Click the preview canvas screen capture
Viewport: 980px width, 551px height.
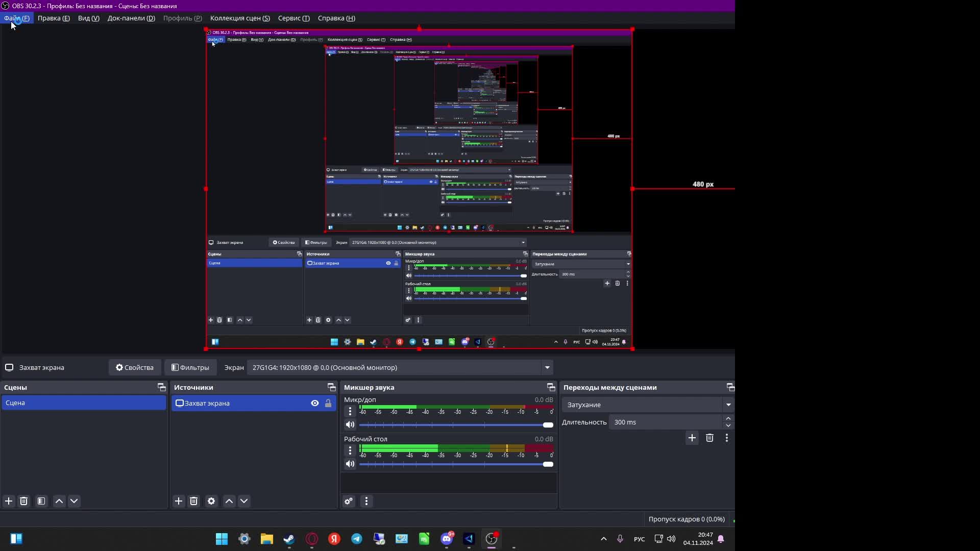pyautogui.click(x=419, y=189)
